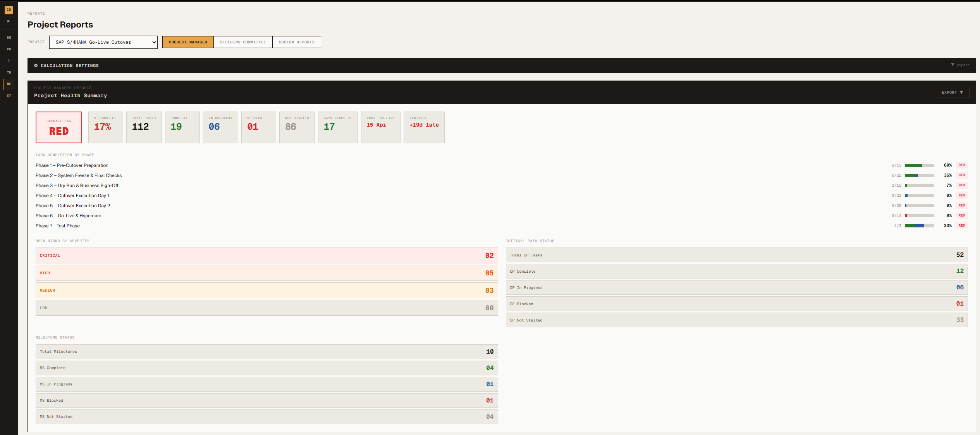Click the Days Since GL 17 card
Screen dimensions: 980x435
(338, 127)
